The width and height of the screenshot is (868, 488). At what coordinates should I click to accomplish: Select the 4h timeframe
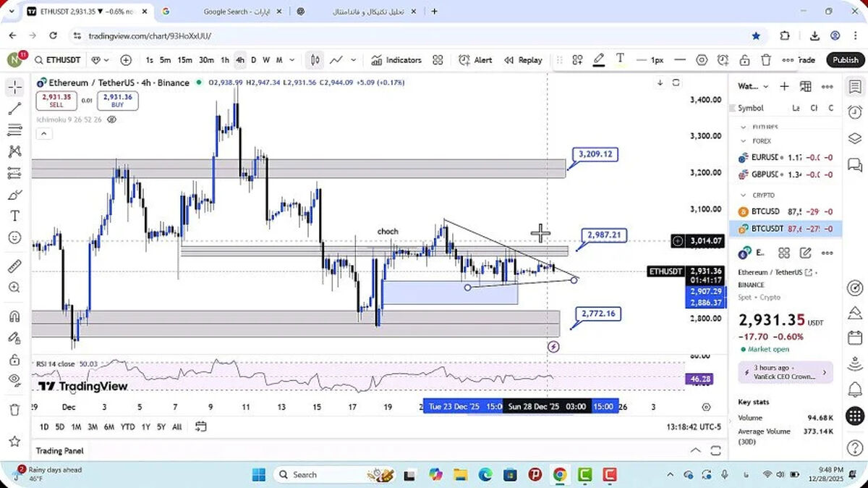[x=240, y=60]
